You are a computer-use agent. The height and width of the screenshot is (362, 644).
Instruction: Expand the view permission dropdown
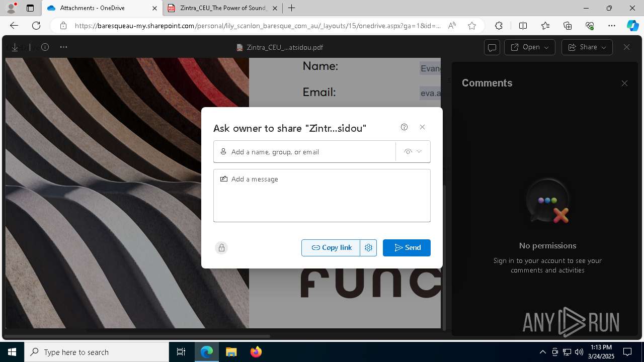[413, 152]
